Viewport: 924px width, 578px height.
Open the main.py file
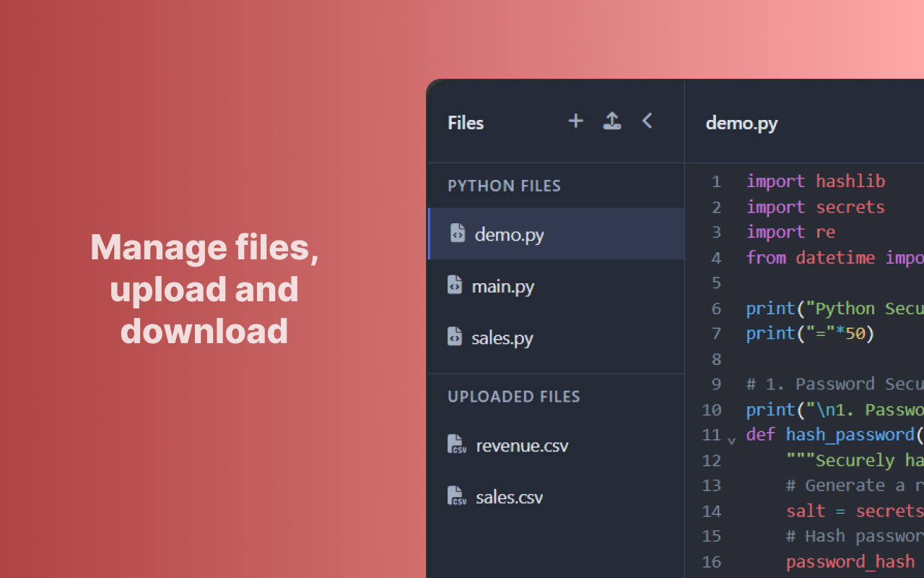click(x=502, y=285)
